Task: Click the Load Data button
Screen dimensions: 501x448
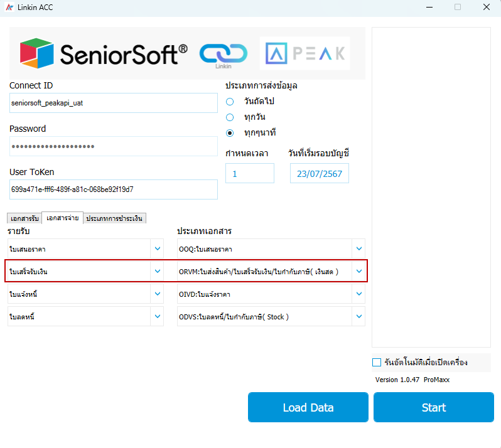Action: (x=308, y=407)
